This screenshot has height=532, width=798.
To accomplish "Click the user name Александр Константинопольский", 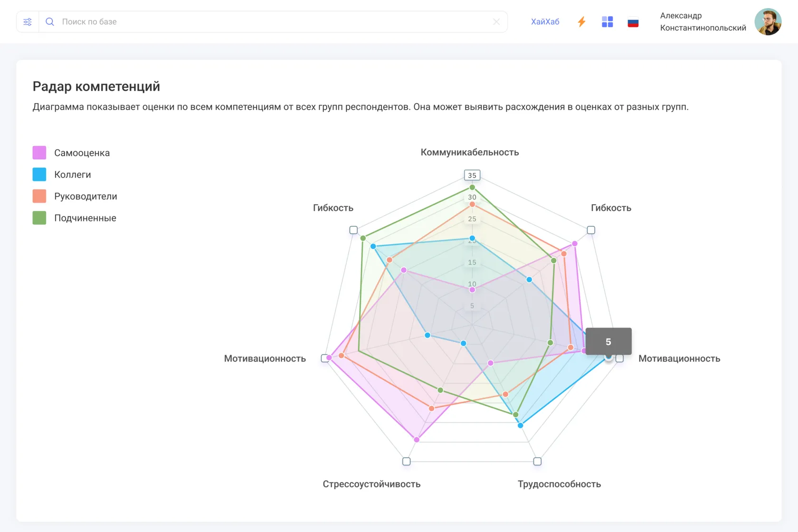I will (703, 22).
